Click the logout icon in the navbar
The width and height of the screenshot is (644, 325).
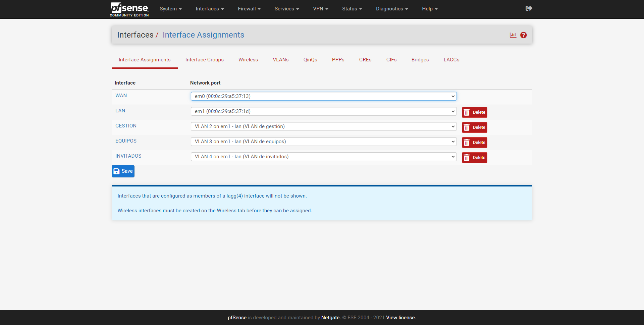click(x=529, y=8)
